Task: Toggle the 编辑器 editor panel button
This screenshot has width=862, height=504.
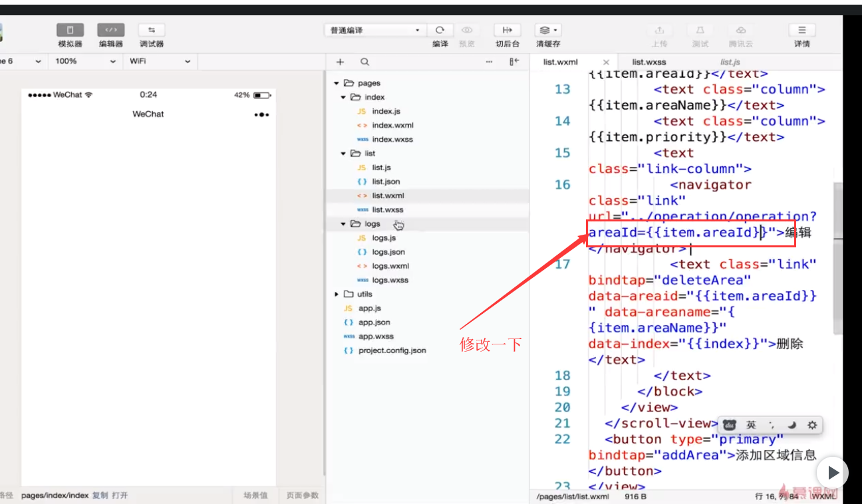Action: pyautogui.click(x=110, y=30)
